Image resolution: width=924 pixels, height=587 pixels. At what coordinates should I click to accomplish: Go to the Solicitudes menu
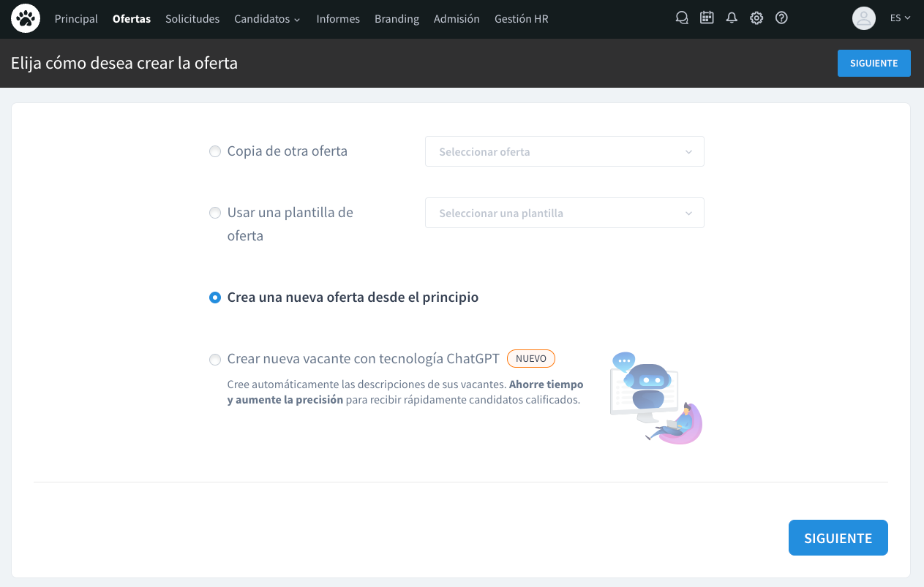tap(192, 19)
